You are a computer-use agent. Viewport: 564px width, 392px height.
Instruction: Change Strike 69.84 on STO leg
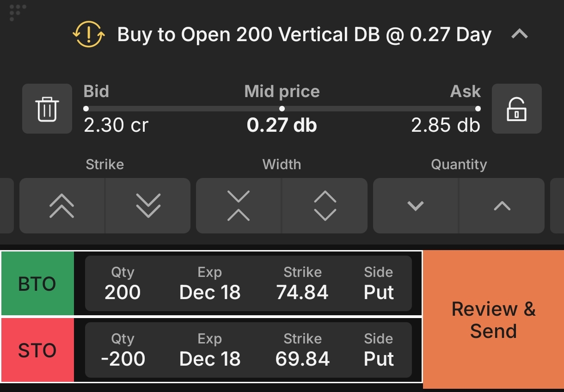click(x=302, y=350)
